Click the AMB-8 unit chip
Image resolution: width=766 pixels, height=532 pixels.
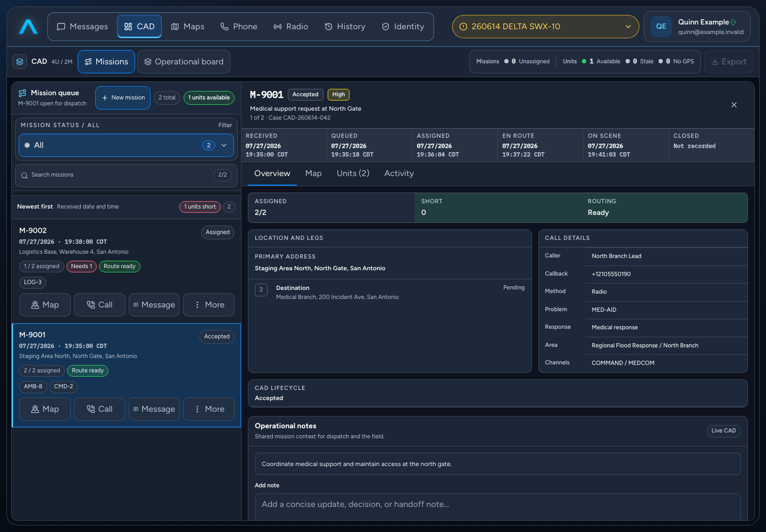(33, 387)
